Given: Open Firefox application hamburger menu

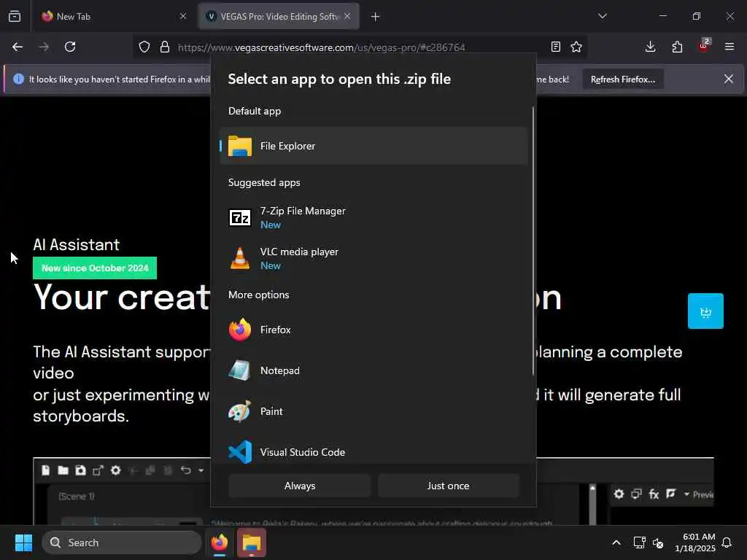Looking at the screenshot, I should point(729,47).
